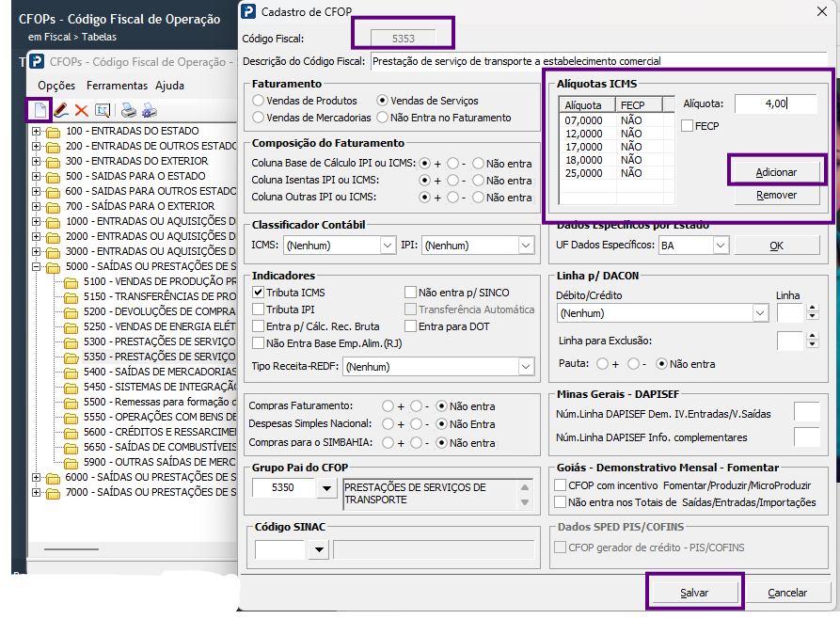
Task: Click the search/preview icon in the toolbar
Action: pos(102,110)
